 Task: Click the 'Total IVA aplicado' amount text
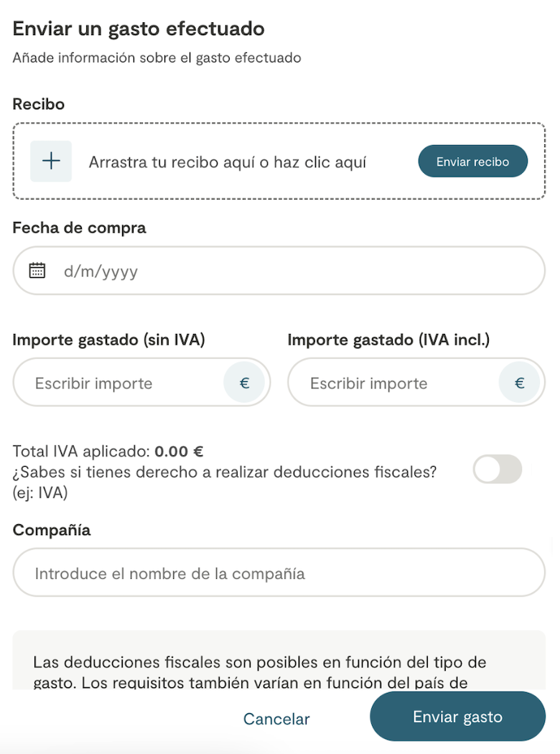(x=108, y=452)
